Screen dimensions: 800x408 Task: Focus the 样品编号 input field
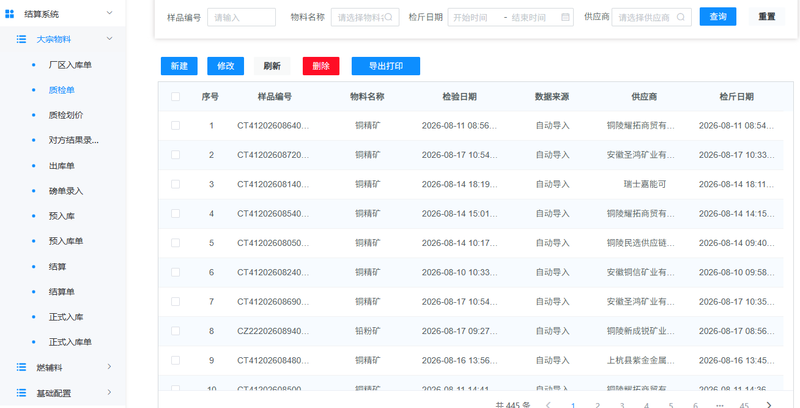pyautogui.click(x=241, y=17)
